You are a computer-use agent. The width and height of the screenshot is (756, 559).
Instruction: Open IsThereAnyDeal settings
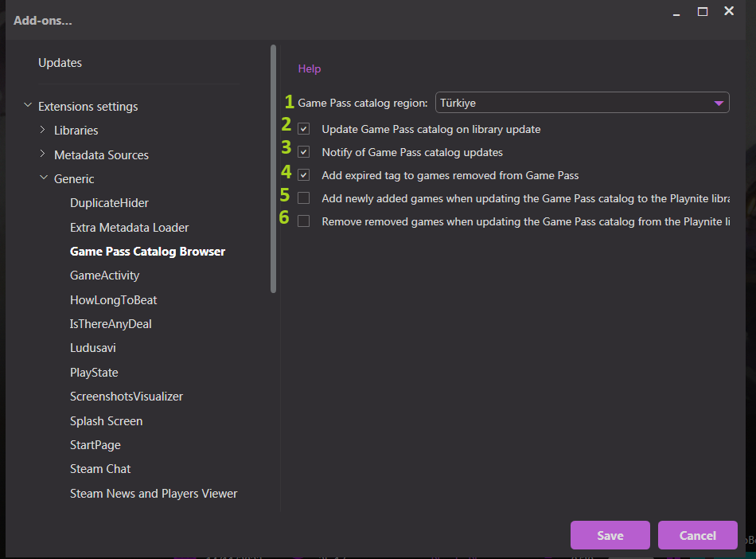tap(111, 324)
